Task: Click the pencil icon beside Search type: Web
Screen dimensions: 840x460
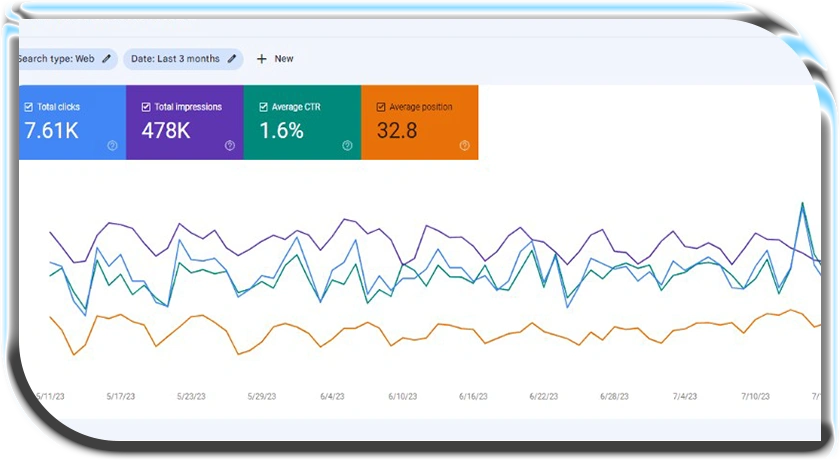Action: point(107,59)
